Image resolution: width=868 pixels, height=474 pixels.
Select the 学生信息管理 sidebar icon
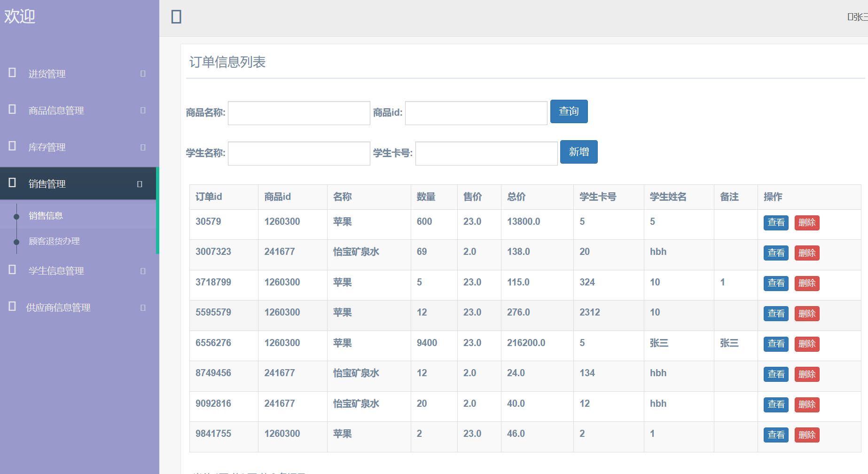[11, 271]
